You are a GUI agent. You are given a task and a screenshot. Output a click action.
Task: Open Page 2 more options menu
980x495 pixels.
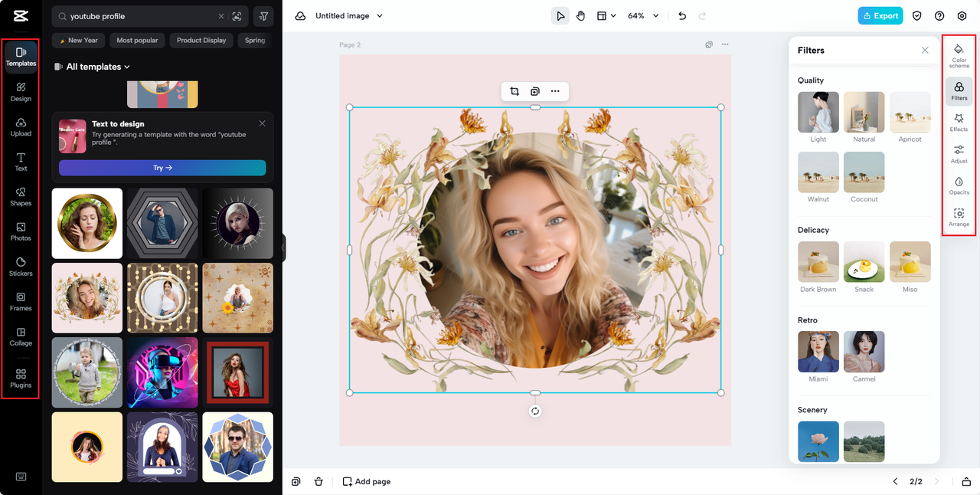coord(725,44)
